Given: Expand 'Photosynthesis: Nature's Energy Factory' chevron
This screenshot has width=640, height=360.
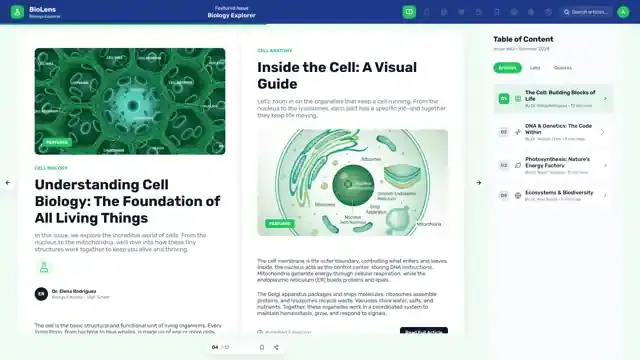Looking at the screenshot, I should (605, 165).
